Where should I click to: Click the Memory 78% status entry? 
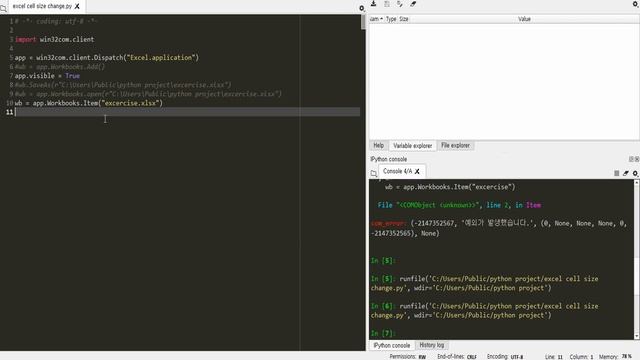[x=615, y=356]
